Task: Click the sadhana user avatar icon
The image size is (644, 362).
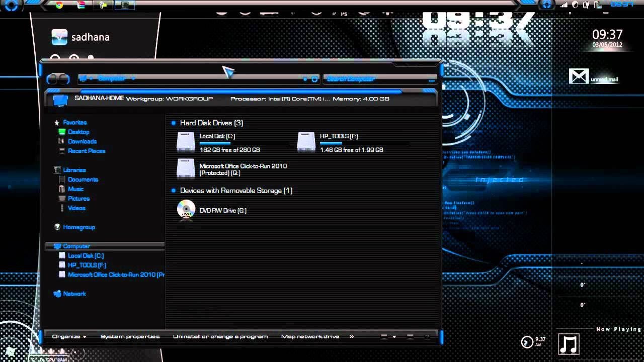Action: (59, 37)
